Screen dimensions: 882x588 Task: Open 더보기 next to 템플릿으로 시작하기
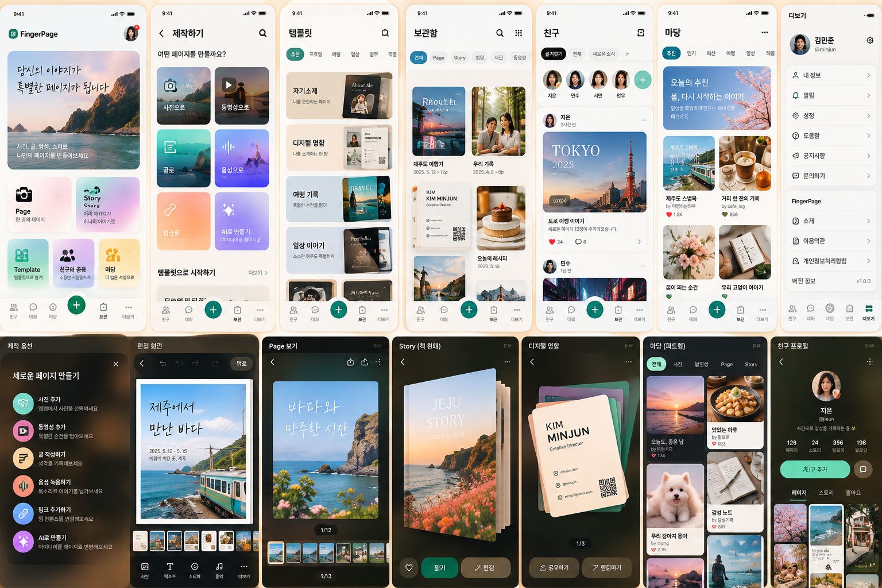(258, 273)
